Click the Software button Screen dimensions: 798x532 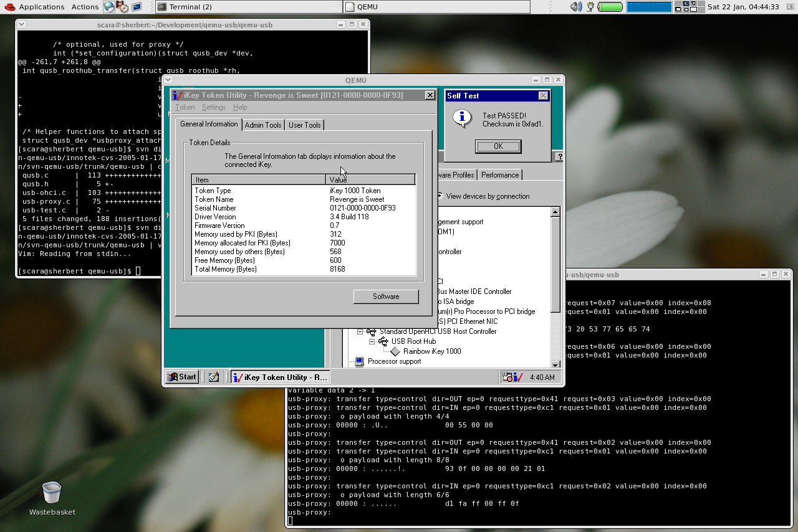tap(386, 297)
